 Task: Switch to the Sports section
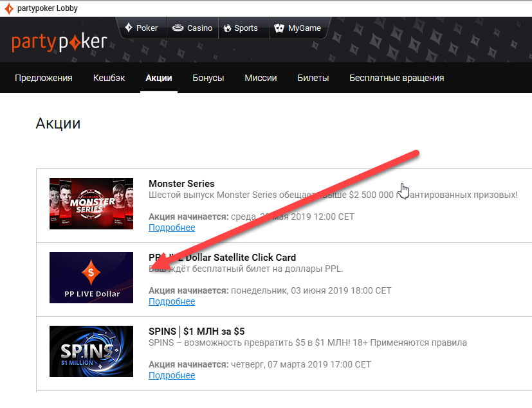pos(244,28)
